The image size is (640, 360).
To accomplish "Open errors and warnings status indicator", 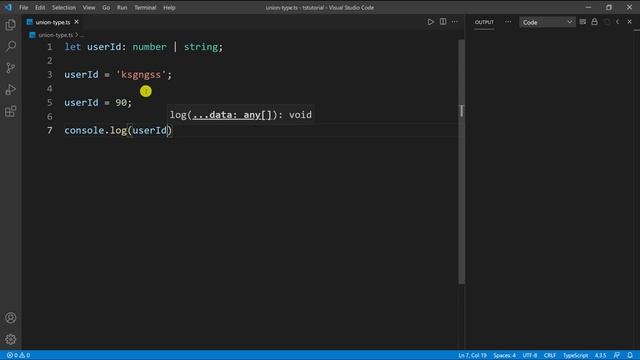I will click(18, 355).
